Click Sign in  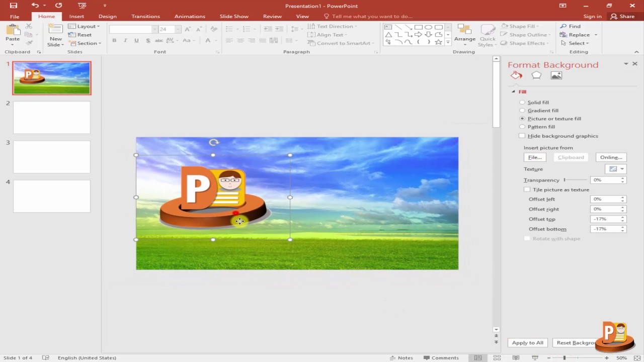tap(592, 17)
